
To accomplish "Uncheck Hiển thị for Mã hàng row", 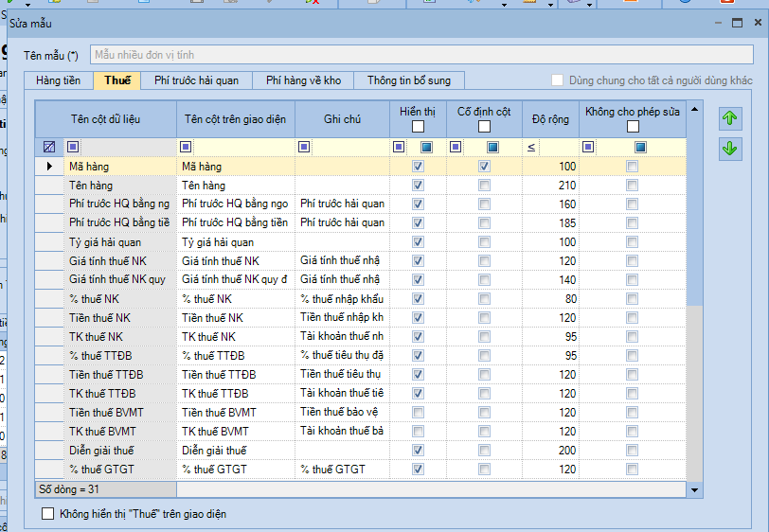I will click(x=418, y=167).
